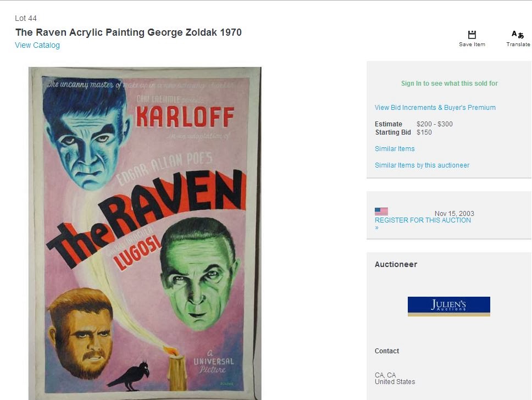Click the lot title heading
Image resolution: width=532 pixels, height=400 pixels.
click(129, 32)
